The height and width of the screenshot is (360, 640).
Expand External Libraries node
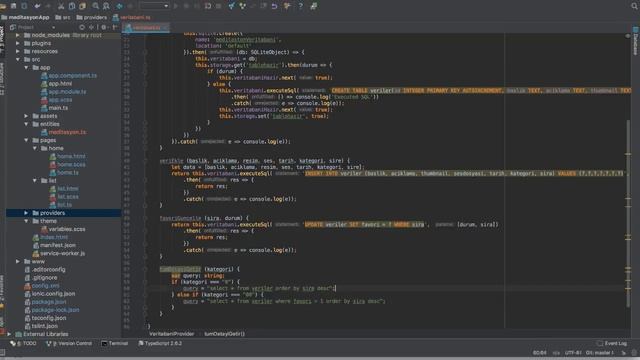[x=9, y=334]
